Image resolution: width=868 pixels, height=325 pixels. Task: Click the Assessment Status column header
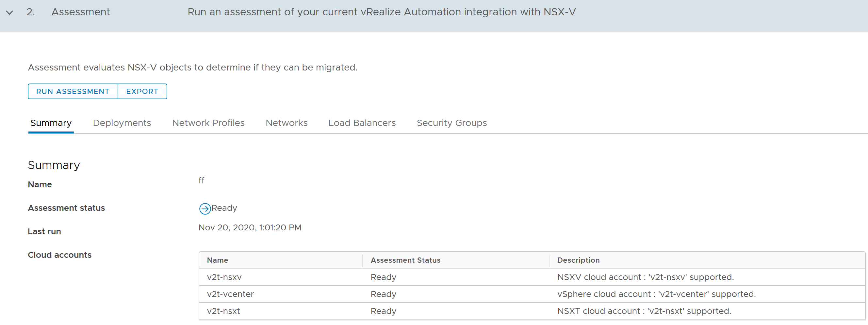click(x=405, y=260)
